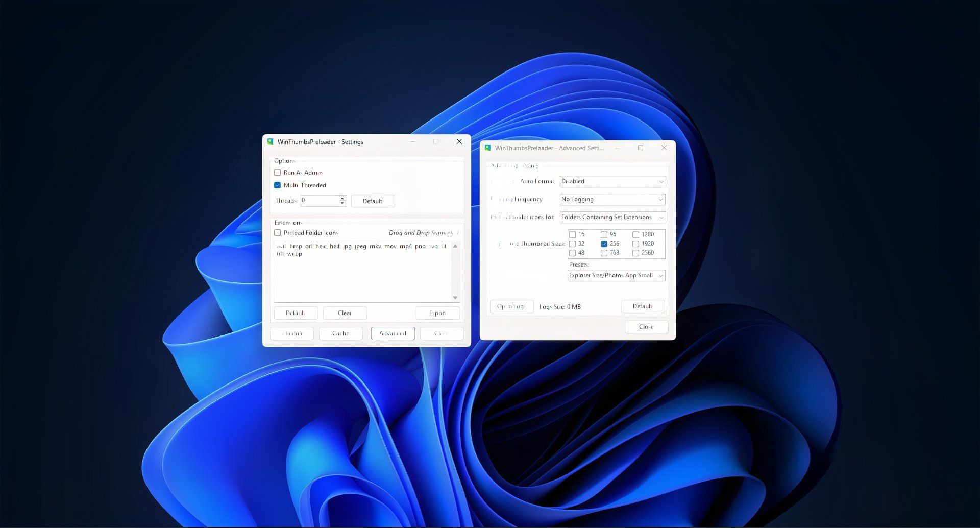Click the Cache button
This screenshot has width=980, height=528.
[x=340, y=333]
